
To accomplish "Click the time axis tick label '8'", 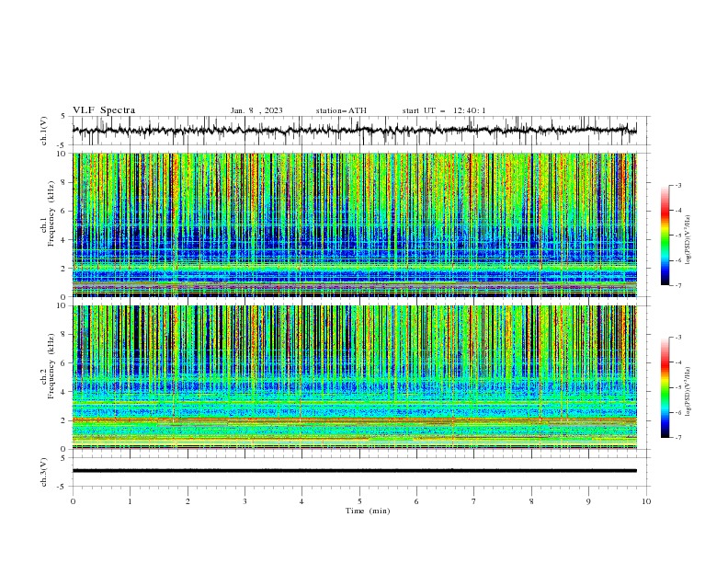I will 531,501.
